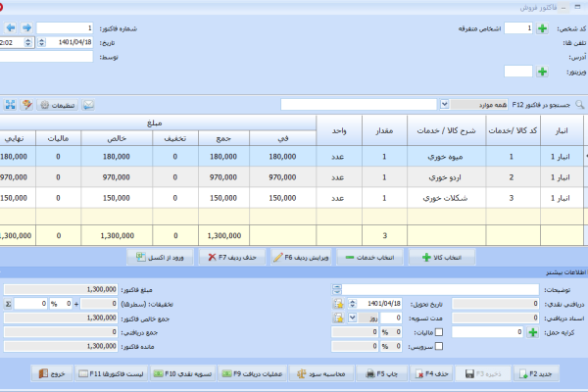
Task: Adjust the تاریخ تحویل date spinner
Action: [353, 304]
